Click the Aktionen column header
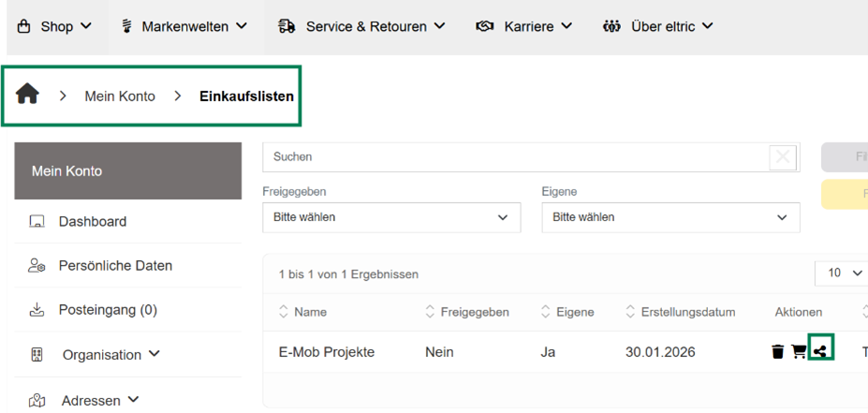The height and width of the screenshot is (413, 868). coord(799,312)
